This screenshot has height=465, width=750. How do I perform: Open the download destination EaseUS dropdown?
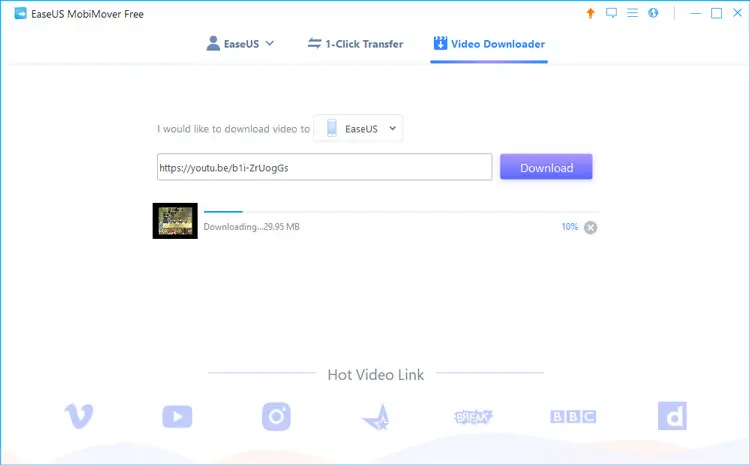coord(358,128)
